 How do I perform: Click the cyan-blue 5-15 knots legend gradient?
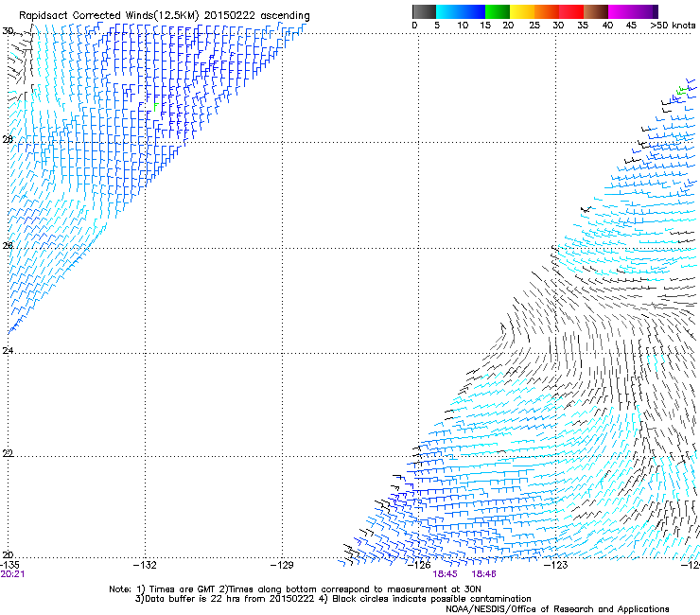click(x=461, y=11)
